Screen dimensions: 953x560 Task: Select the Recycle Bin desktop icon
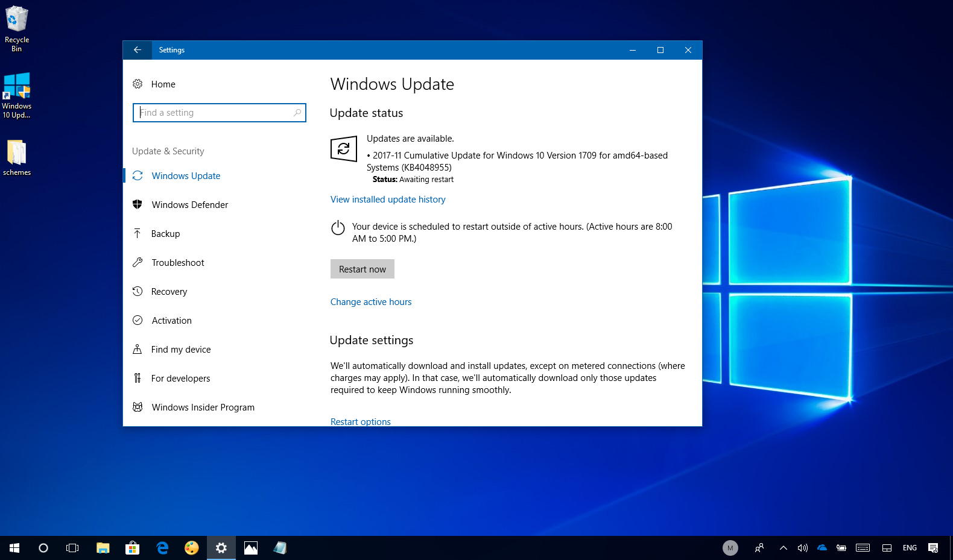coord(17,29)
